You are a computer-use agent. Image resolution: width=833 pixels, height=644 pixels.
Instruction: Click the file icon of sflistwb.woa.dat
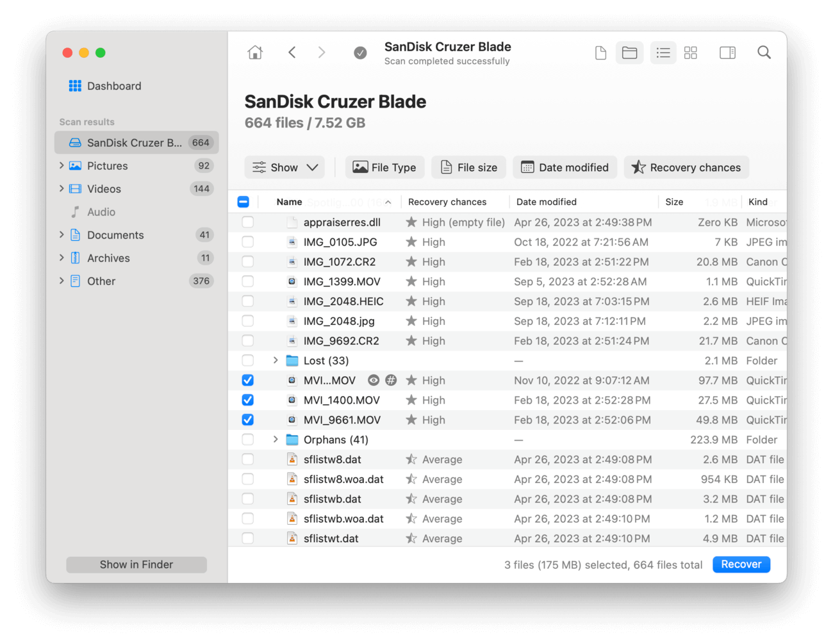(292, 518)
